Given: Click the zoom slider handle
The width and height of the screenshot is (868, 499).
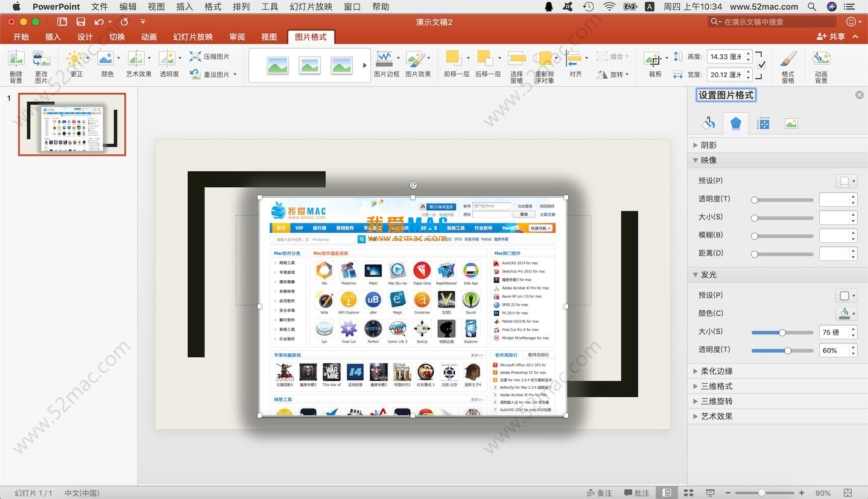Looking at the screenshot, I should pyautogui.click(x=762, y=493).
